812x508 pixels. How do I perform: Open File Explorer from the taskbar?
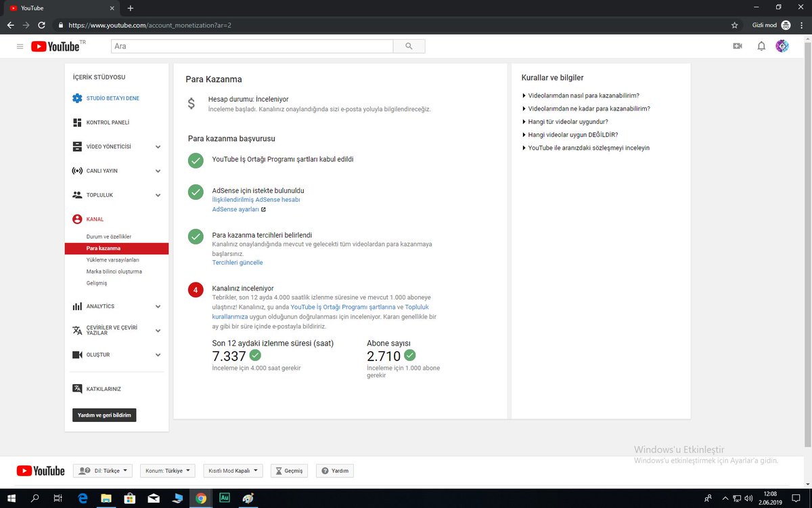click(106, 499)
